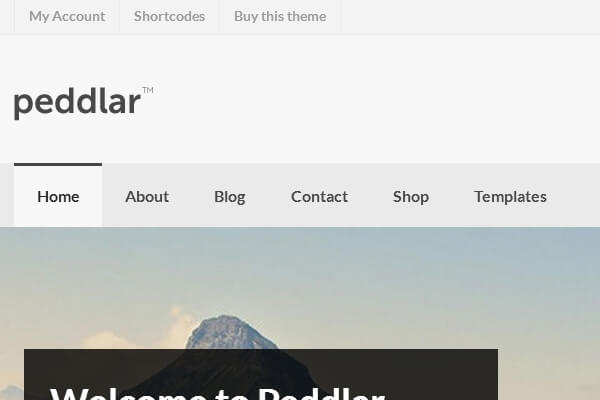Image resolution: width=600 pixels, height=400 pixels.
Task: Open the My Account link
Action: tap(67, 16)
